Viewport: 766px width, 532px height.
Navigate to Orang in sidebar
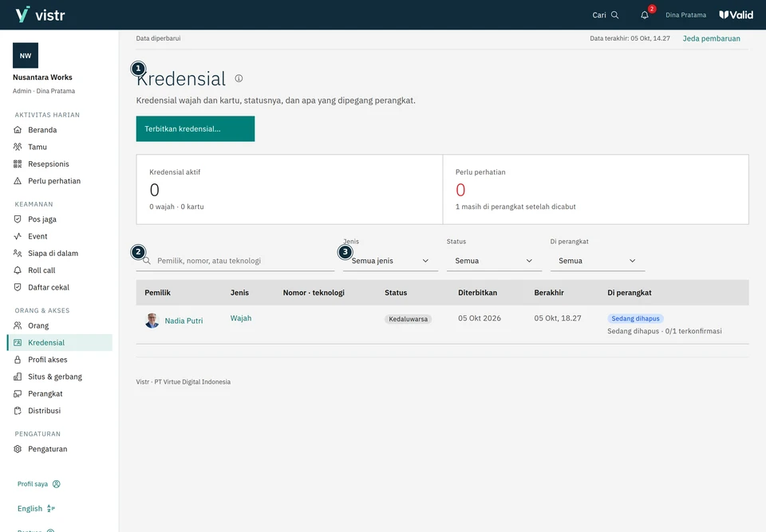pos(60,325)
